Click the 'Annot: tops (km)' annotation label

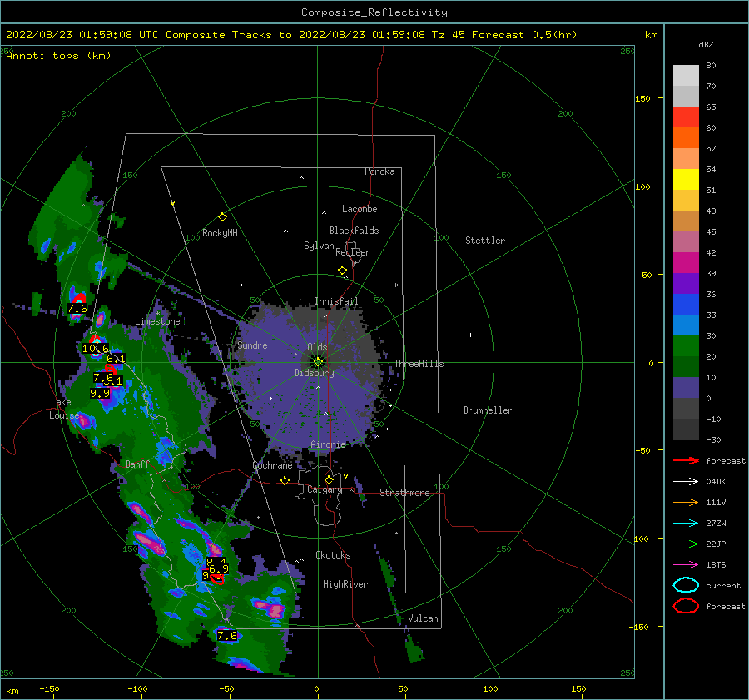point(58,56)
